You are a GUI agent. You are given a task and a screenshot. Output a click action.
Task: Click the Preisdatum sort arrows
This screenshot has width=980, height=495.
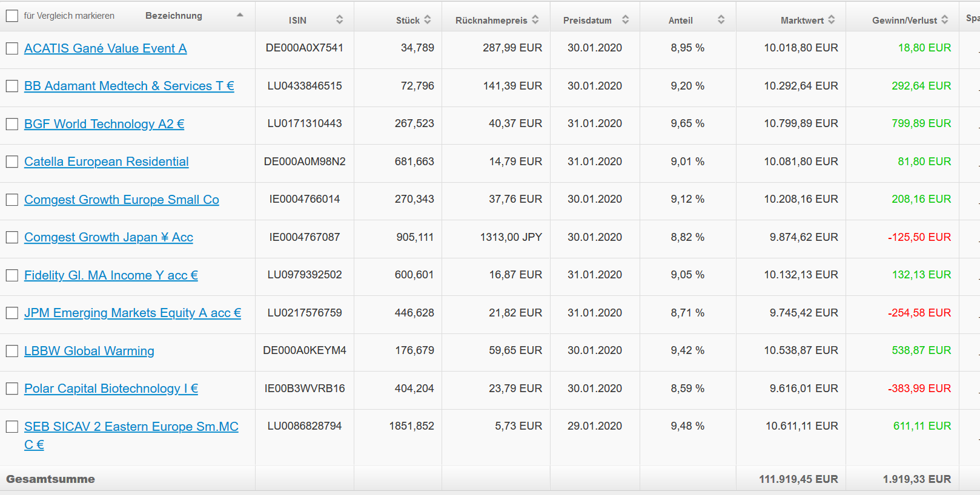point(625,20)
